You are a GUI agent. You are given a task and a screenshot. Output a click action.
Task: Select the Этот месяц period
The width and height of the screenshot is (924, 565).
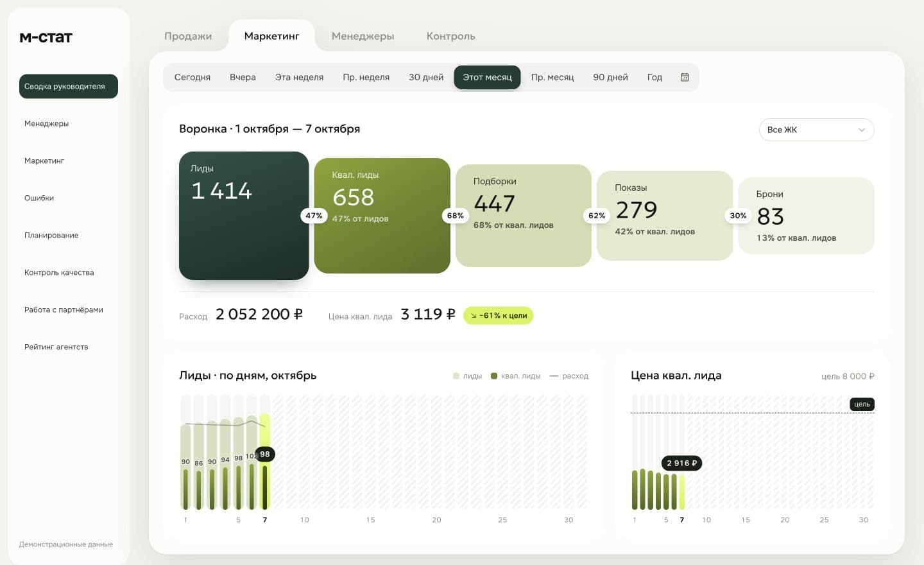[487, 77]
